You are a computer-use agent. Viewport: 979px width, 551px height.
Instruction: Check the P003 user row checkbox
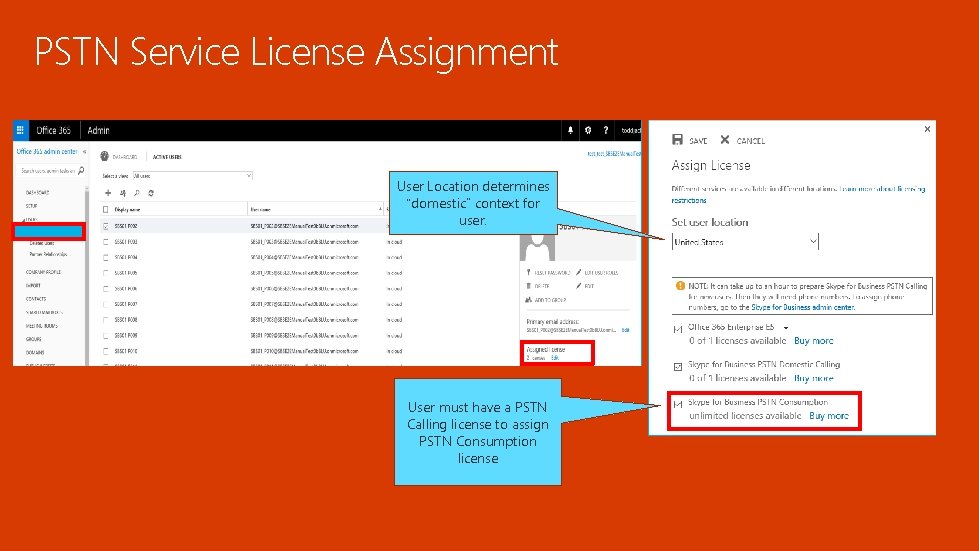tap(106, 241)
